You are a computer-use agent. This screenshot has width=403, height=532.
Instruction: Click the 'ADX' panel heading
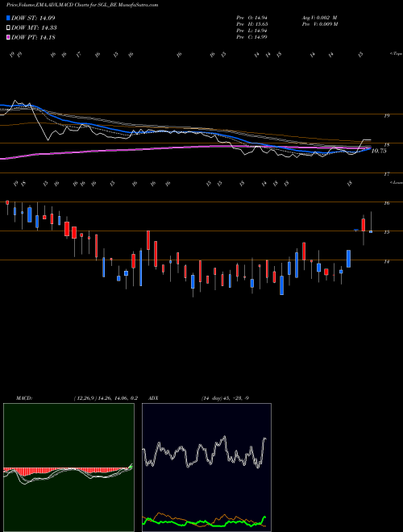(x=153, y=398)
